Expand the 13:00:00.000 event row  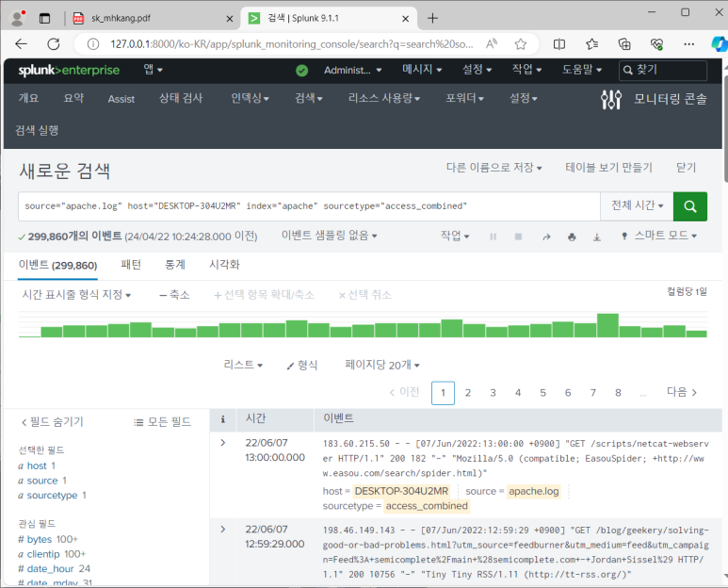(223, 443)
